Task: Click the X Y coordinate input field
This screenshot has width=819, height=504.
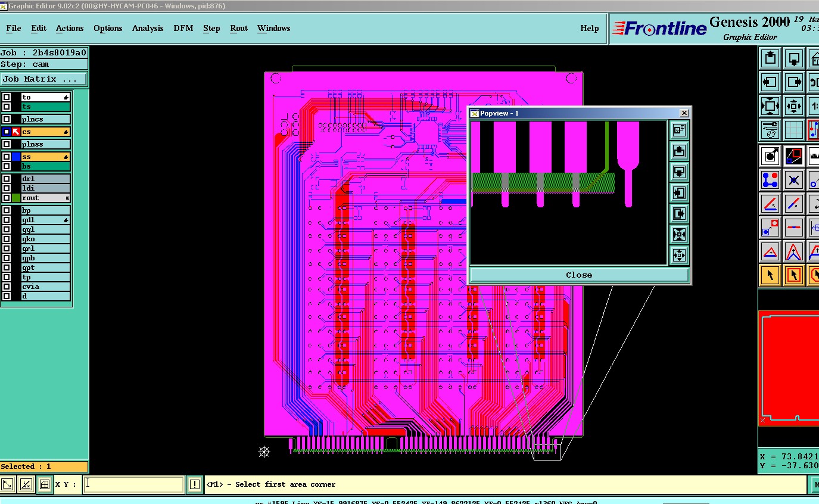Action: coord(133,484)
